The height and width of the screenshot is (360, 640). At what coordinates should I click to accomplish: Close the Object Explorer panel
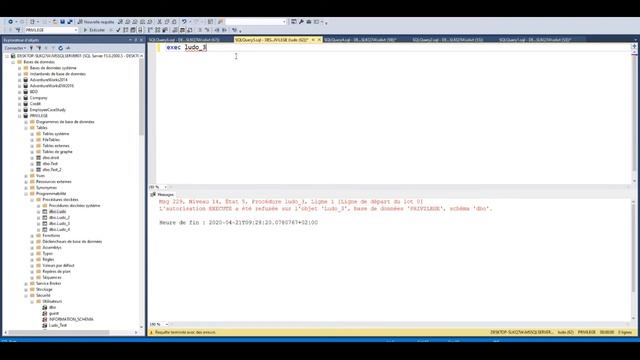[141, 40]
